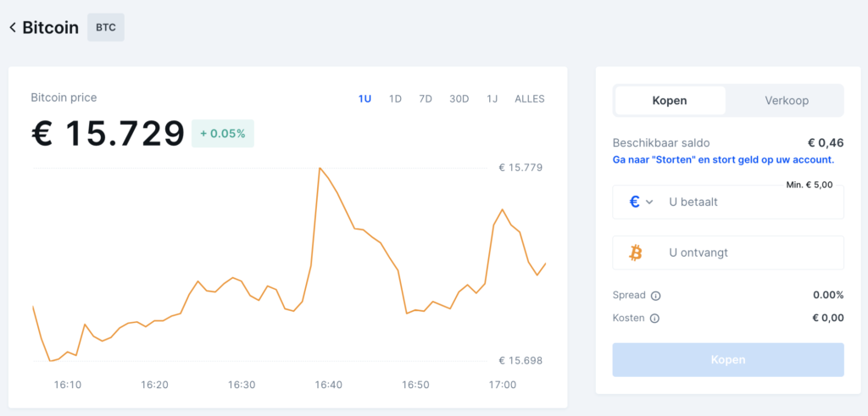Screen dimensions: 868x416
Task: Click the Spread info icon
Action: (x=655, y=296)
